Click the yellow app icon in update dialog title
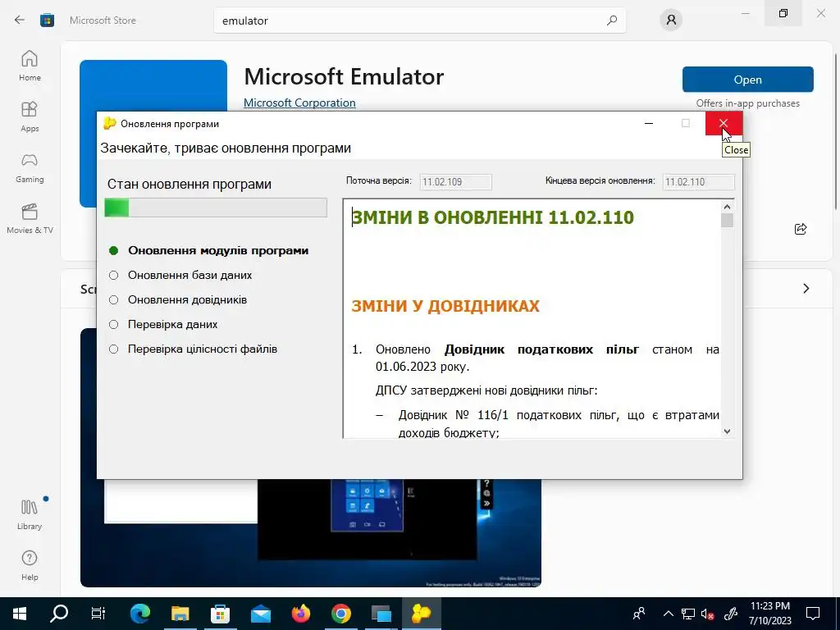 [x=109, y=123]
